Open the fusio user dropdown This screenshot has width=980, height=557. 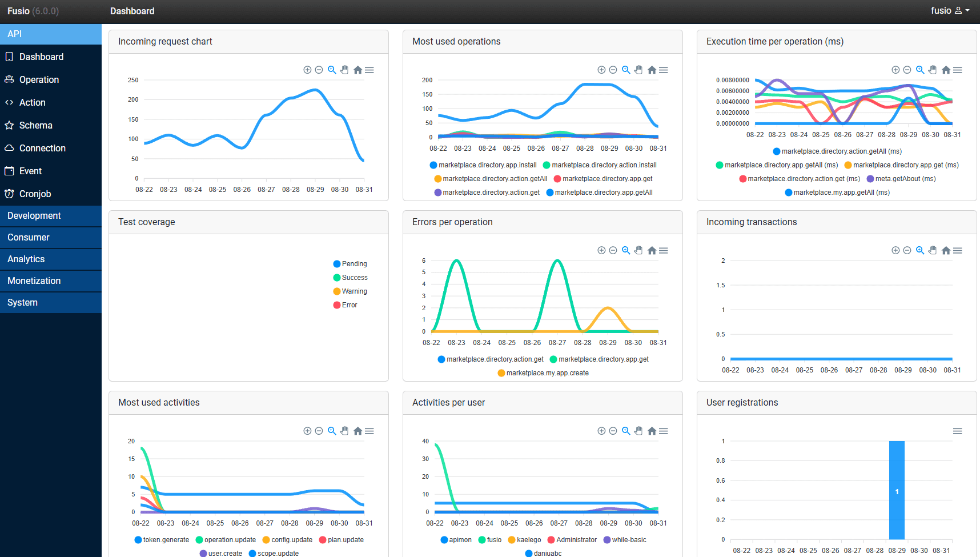950,11
